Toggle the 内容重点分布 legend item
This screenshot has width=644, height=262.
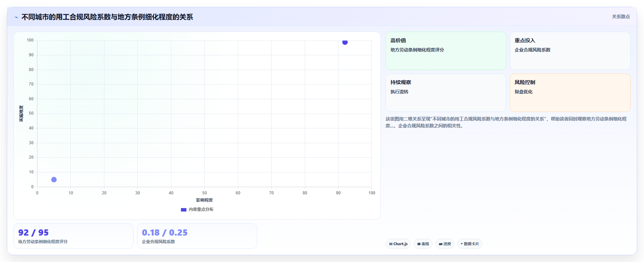point(197,209)
